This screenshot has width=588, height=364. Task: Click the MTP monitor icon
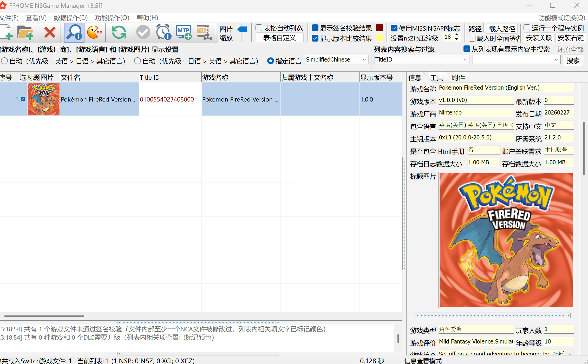(184, 32)
